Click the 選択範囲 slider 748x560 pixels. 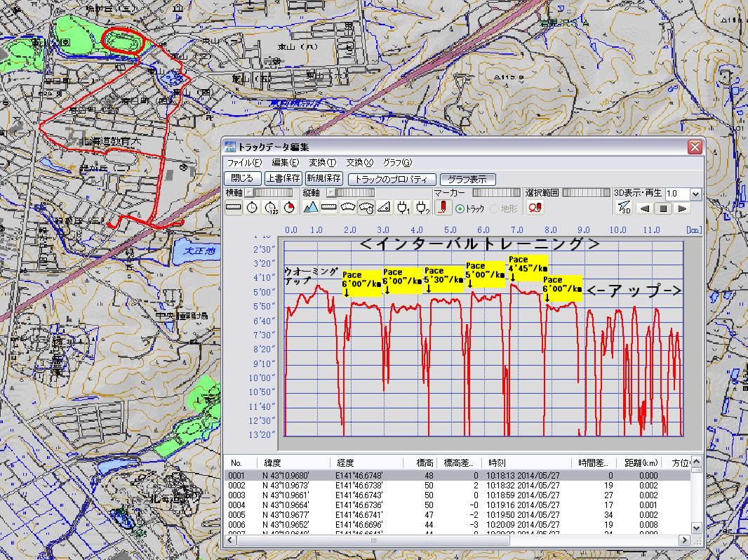click(587, 193)
